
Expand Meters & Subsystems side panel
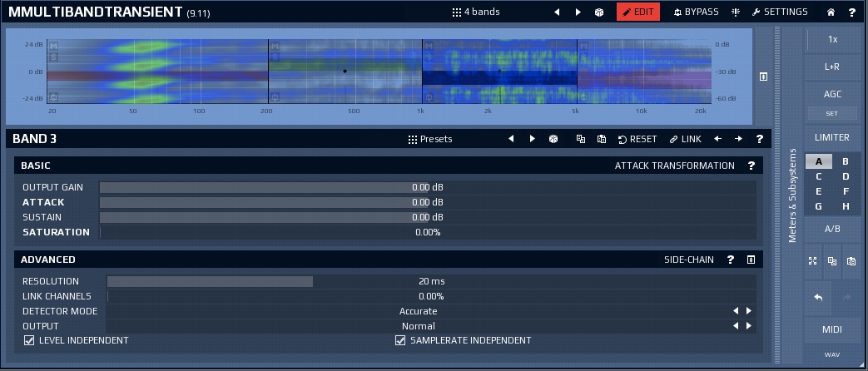[x=793, y=195]
